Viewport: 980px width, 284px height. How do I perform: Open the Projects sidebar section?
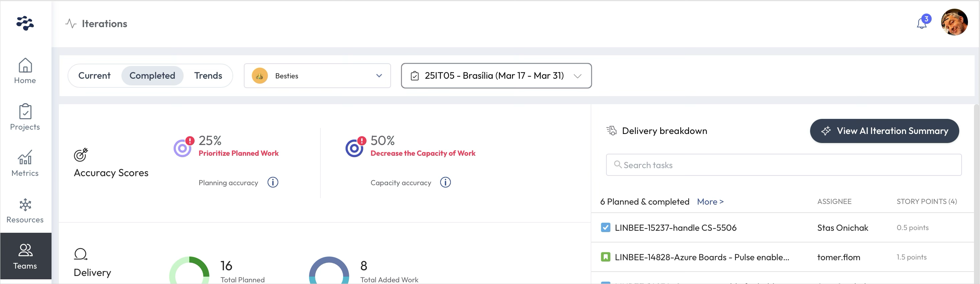click(25, 117)
